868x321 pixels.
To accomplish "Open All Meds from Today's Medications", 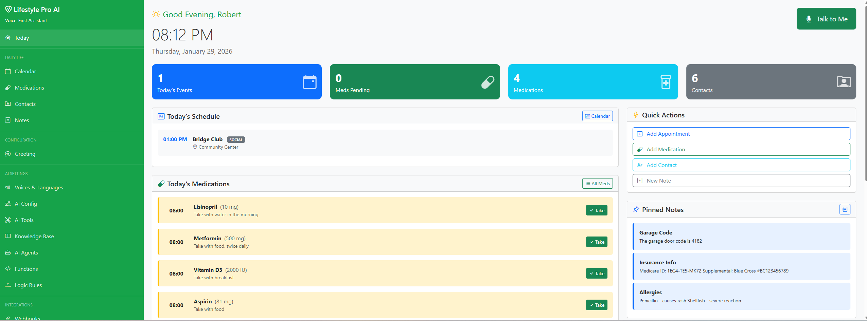I will click(x=597, y=183).
